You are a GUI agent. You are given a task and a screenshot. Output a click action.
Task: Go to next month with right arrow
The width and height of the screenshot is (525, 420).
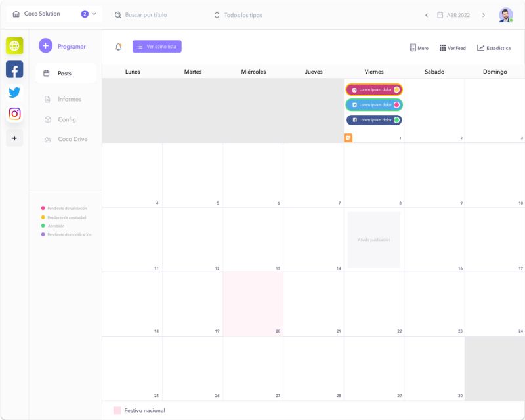(484, 15)
